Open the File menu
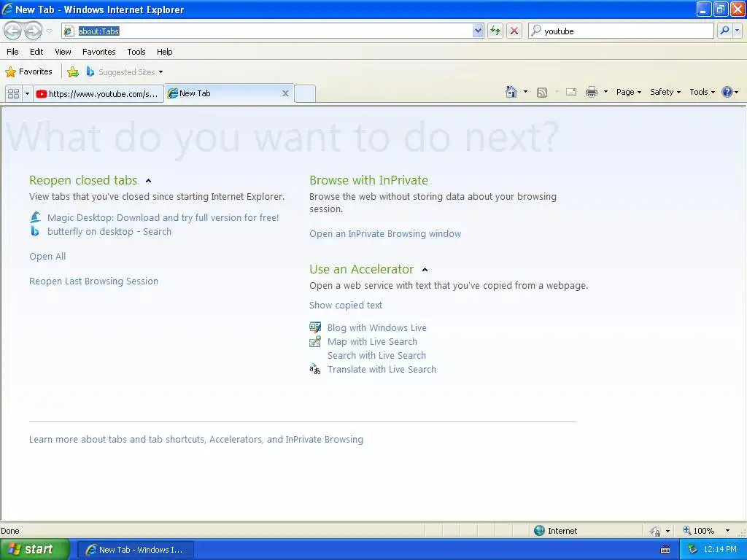Viewport: 747px width, 560px height. click(x=13, y=52)
